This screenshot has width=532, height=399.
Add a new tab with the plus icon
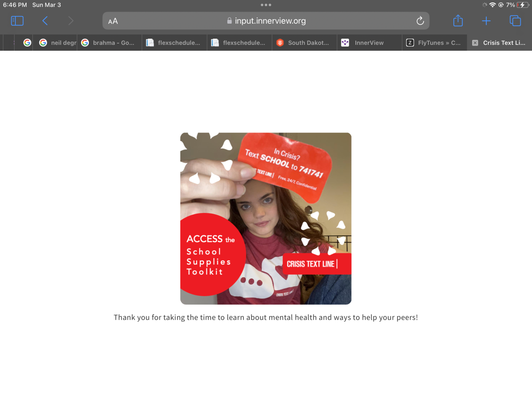pyautogui.click(x=486, y=21)
